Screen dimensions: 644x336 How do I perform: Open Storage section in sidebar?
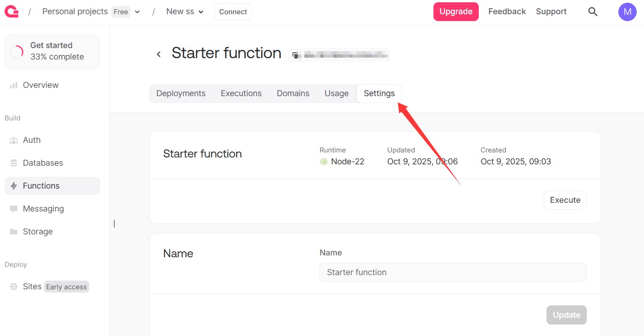pyautogui.click(x=38, y=232)
